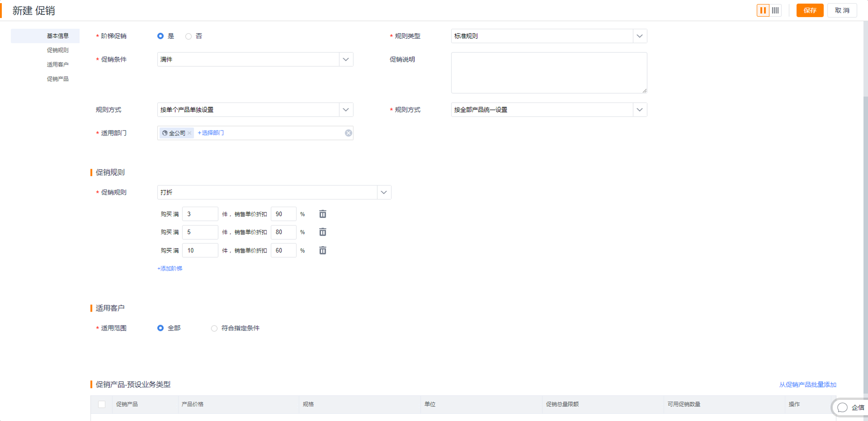This screenshot has height=421, width=868.
Task: Click the 保存 button
Action: pos(810,10)
